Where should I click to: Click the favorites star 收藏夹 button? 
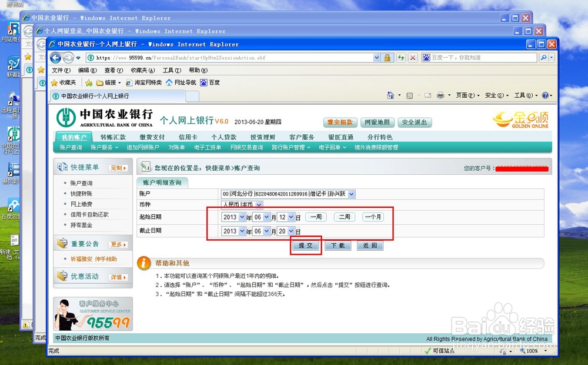click(64, 82)
